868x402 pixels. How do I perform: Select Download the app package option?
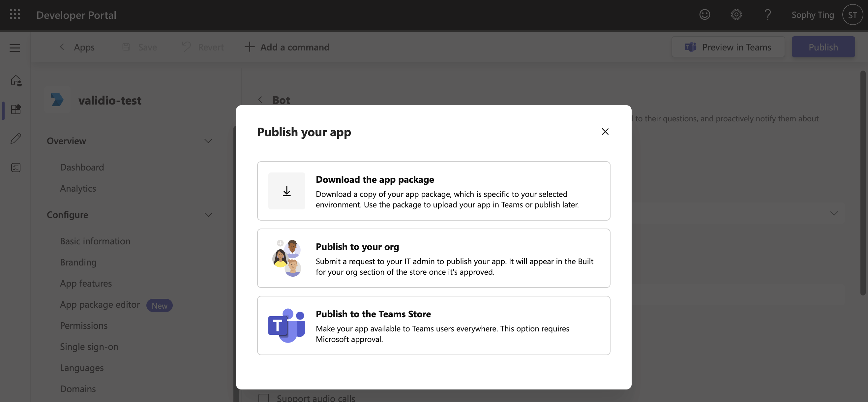tap(434, 191)
